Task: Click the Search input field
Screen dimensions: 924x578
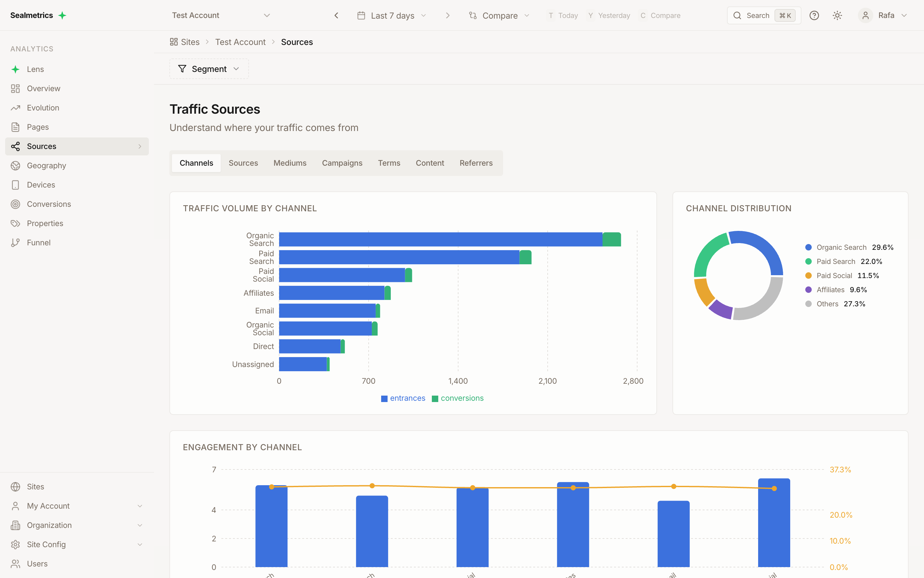Action: coord(764,15)
